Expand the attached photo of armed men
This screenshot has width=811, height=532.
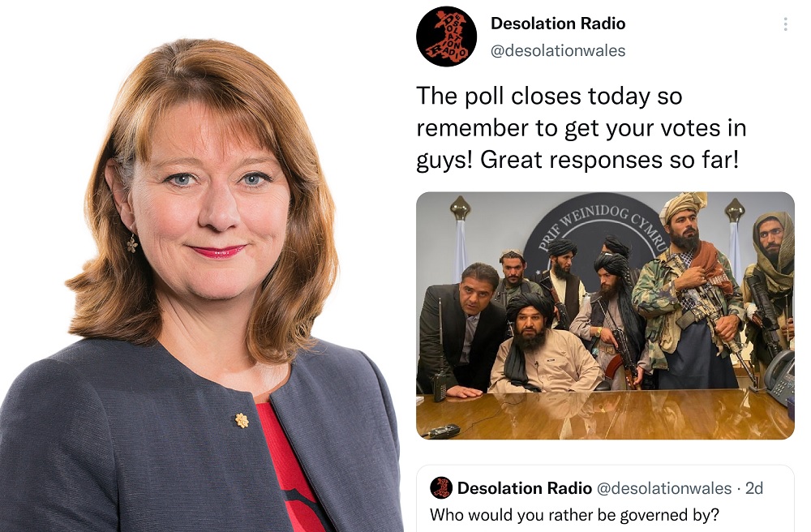point(605,315)
